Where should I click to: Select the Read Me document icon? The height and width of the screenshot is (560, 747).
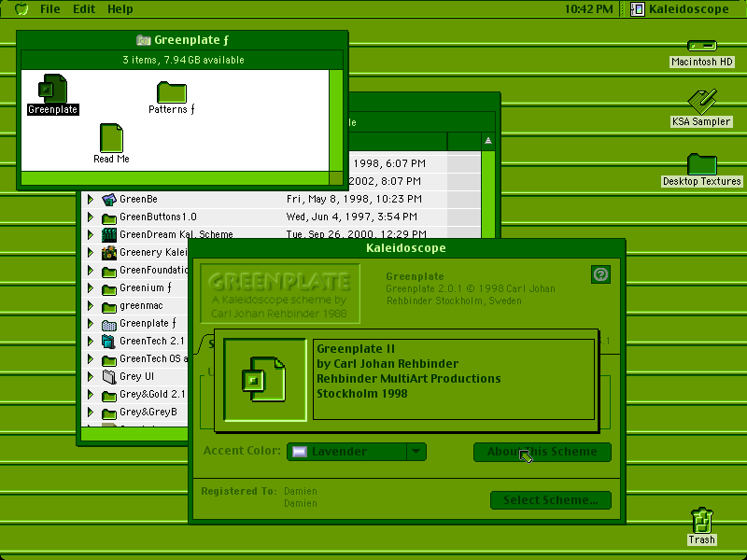111,138
